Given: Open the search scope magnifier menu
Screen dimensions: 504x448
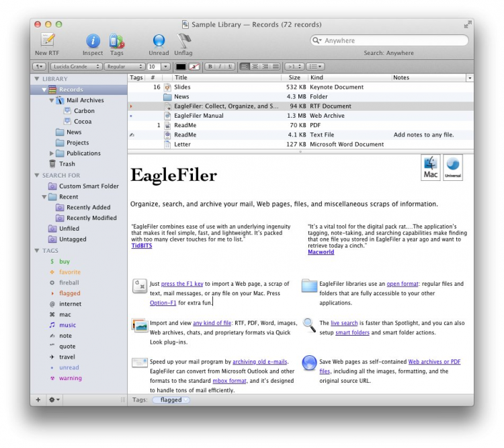Looking at the screenshot, I should (317, 40).
